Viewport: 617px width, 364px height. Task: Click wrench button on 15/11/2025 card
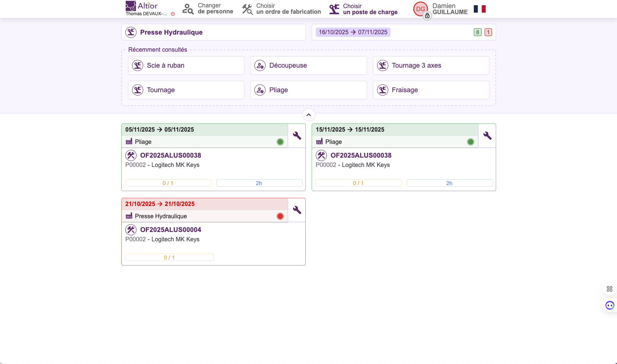coord(487,136)
